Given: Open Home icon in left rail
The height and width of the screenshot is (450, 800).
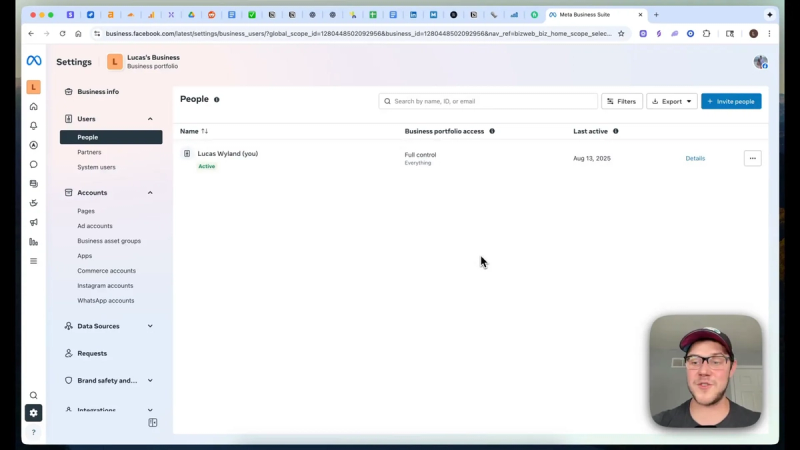Looking at the screenshot, I should [x=34, y=107].
